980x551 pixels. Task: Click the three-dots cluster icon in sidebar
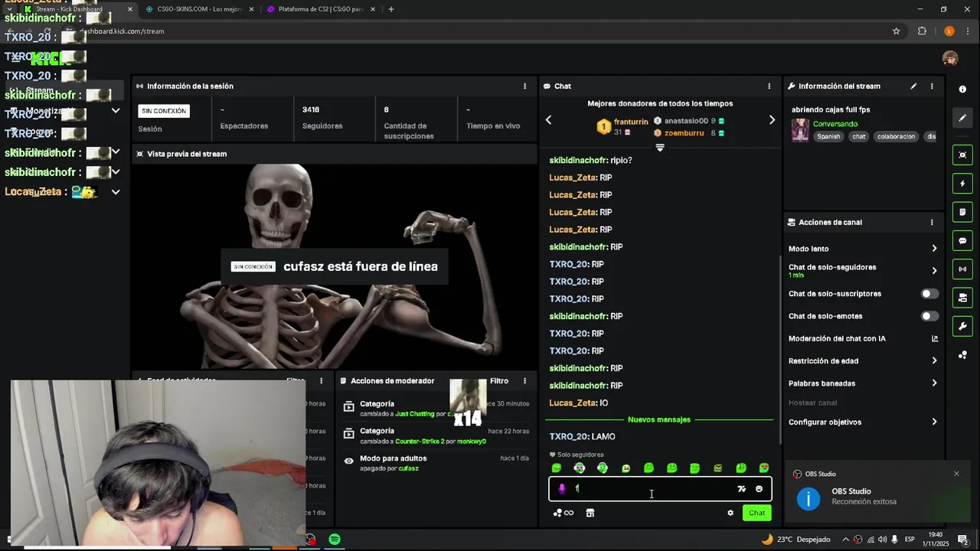962,355
